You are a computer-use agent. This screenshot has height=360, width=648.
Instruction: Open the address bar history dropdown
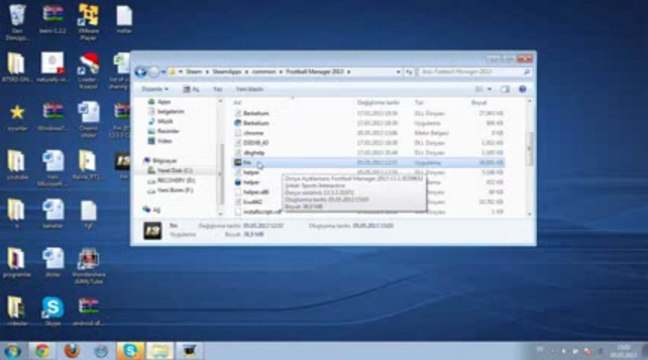point(398,72)
